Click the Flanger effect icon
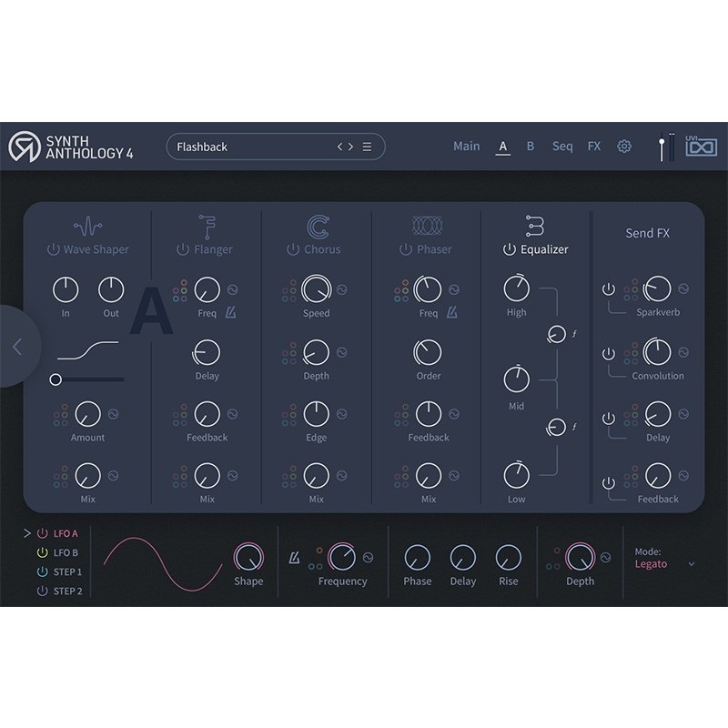The width and height of the screenshot is (728, 728). pyautogui.click(x=207, y=227)
